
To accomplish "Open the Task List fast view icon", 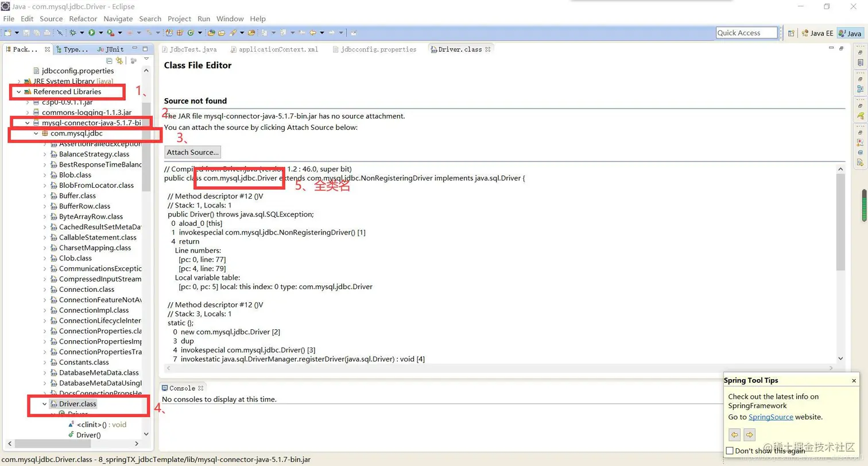I will [x=860, y=62].
